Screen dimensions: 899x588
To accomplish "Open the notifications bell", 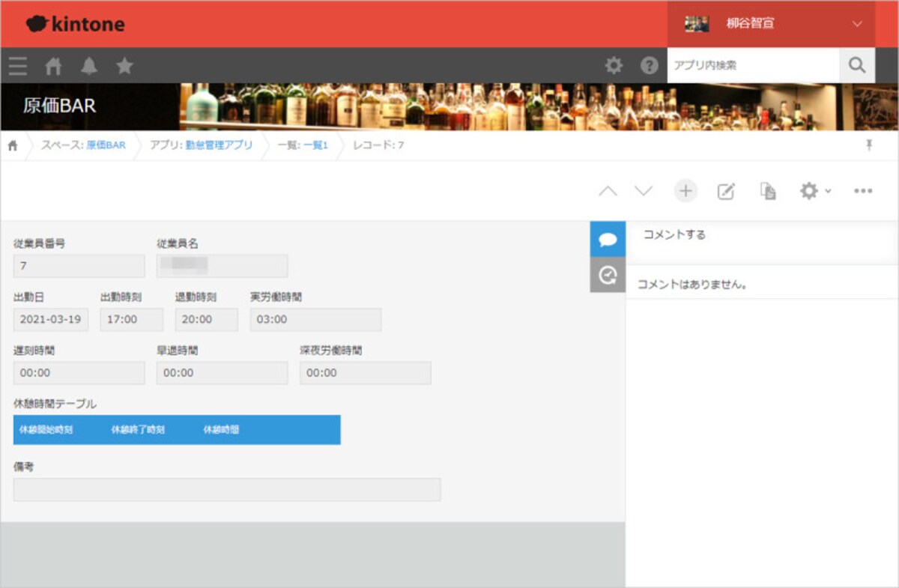I will click(x=89, y=66).
